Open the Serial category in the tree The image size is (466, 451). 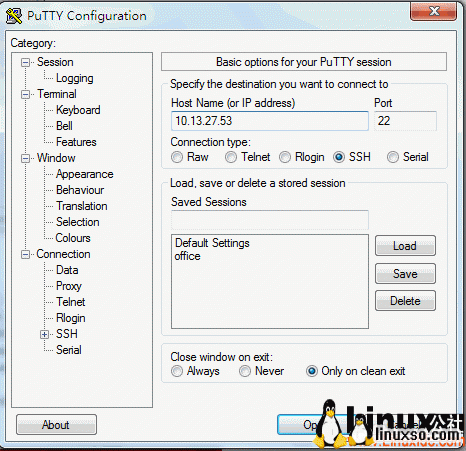click(x=69, y=350)
